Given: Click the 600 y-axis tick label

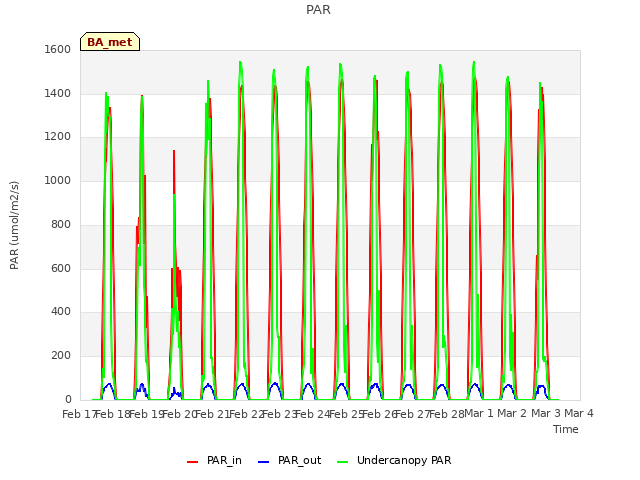Looking at the screenshot, I should pyautogui.click(x=61, y=269).
